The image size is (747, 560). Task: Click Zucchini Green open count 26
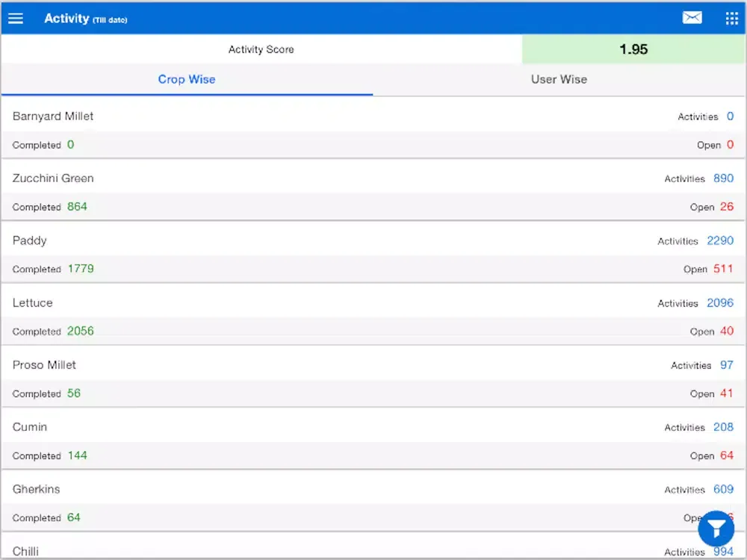click(727, 207)
